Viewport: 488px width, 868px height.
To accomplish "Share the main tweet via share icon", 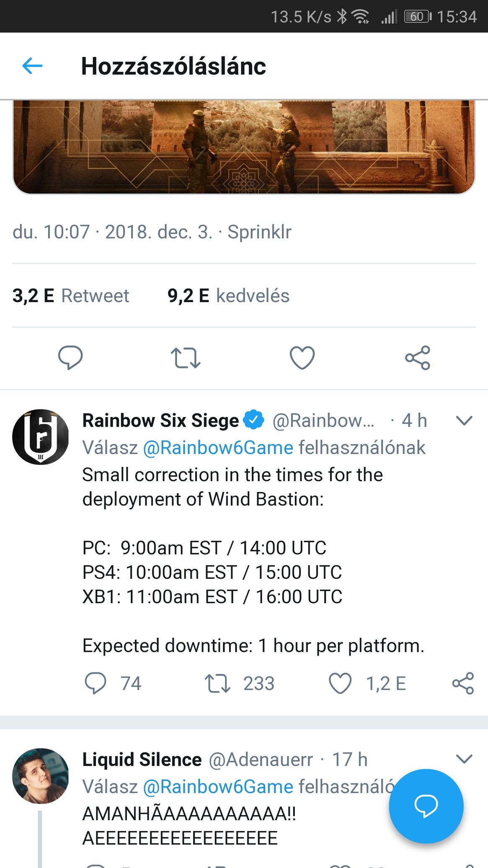I will point(418,358).
